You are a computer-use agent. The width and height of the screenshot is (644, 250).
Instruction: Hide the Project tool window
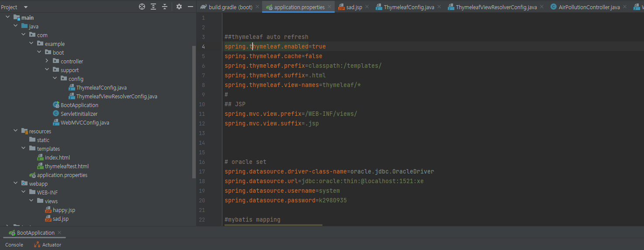(190, 7)
